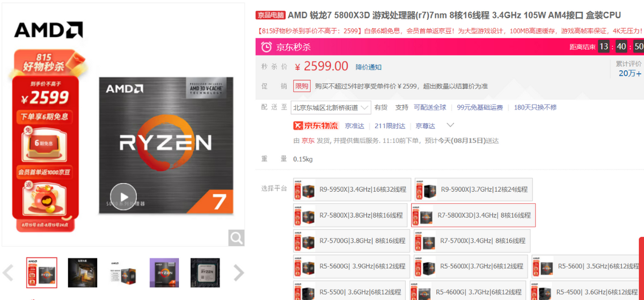Select R5-5600G 3.9GHz 6核12线程 option
The width and height of the screenshot is (644, 300).
coord(352,267)
